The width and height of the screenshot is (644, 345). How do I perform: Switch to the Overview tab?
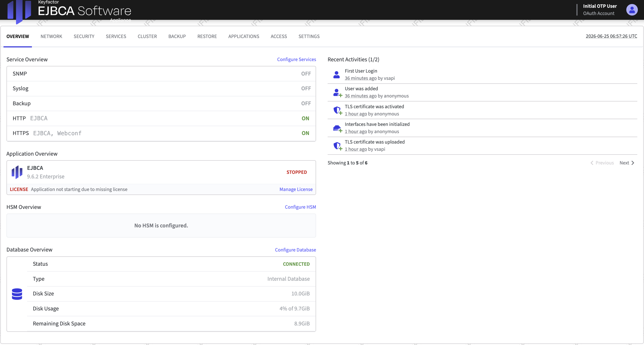(x=18, y=36)
